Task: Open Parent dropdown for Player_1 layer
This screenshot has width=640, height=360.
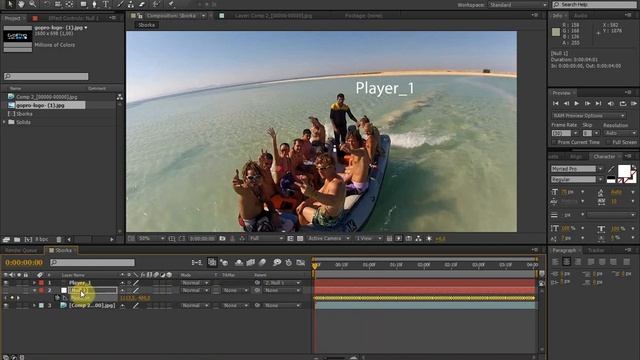Action: click(282, 282)
